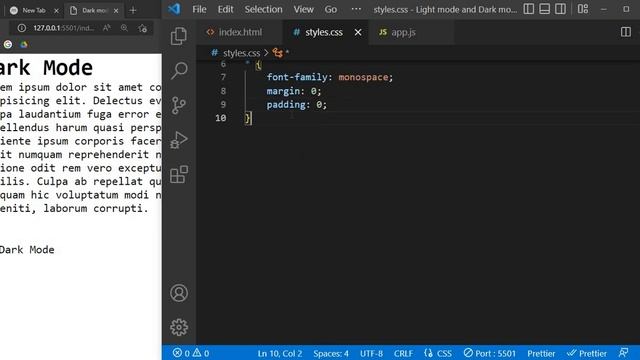
Task: Open a new browser tab with plus
Action: 133,10
